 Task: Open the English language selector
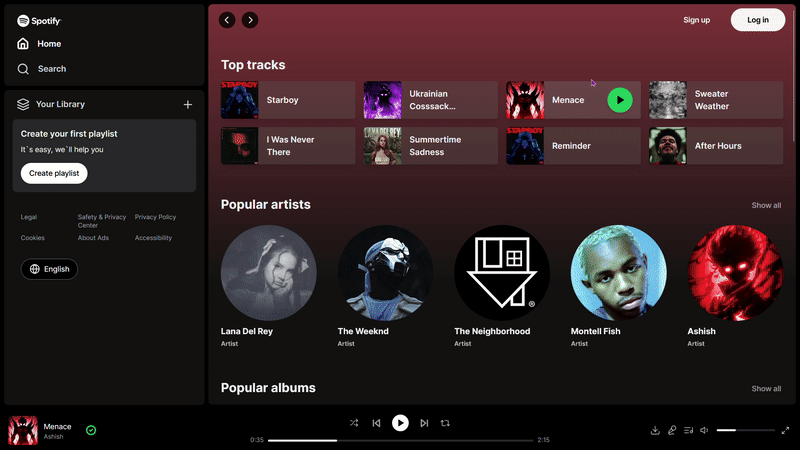click(x=49, y=269)
